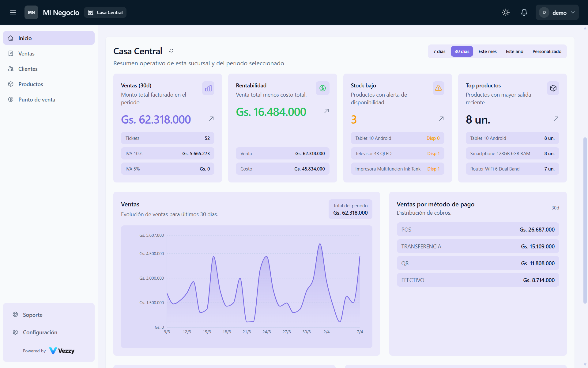This screenshot has width=588, height=368.
Task: Open Soporte link
Action: [x=49, y=315]
